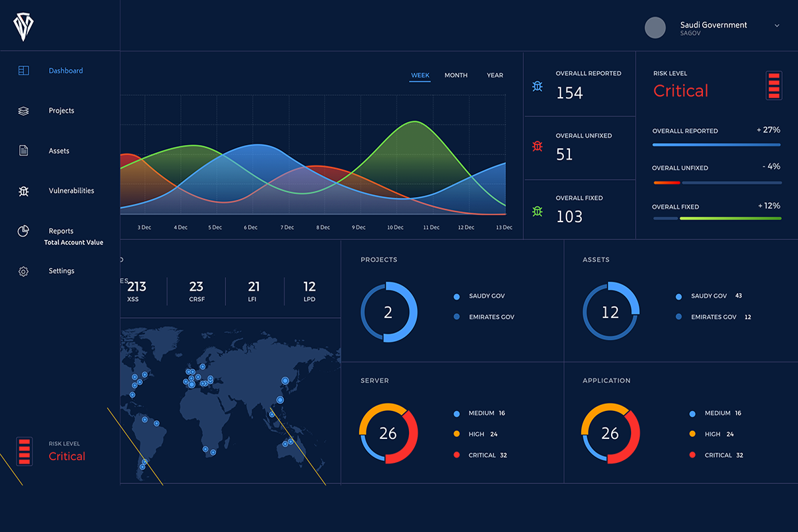Click the Medium legend dot in the Server panel

pyautogui.click(x=457, y=414)
